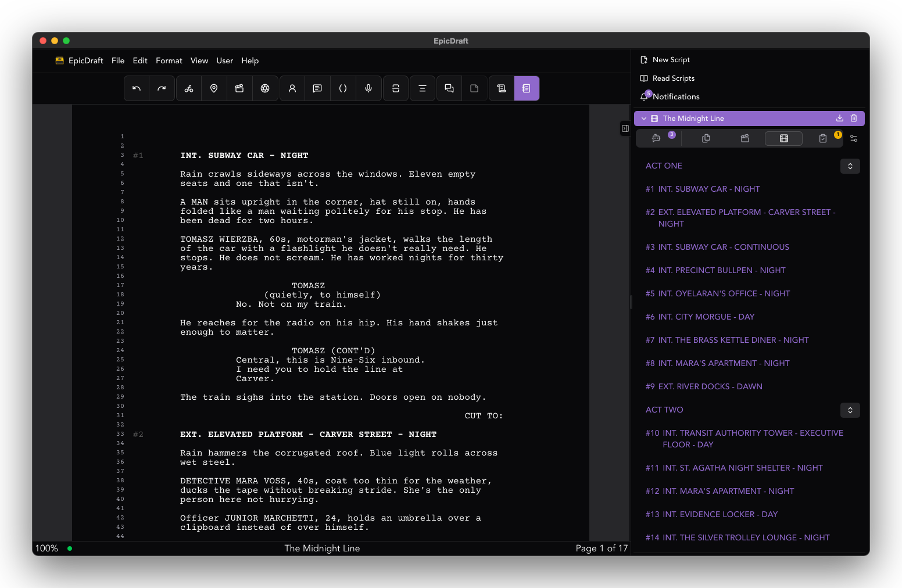The width and height of the screenshot is (902, 588).
Task: Collapse the ACT TWO section
Action: (850, 410)
